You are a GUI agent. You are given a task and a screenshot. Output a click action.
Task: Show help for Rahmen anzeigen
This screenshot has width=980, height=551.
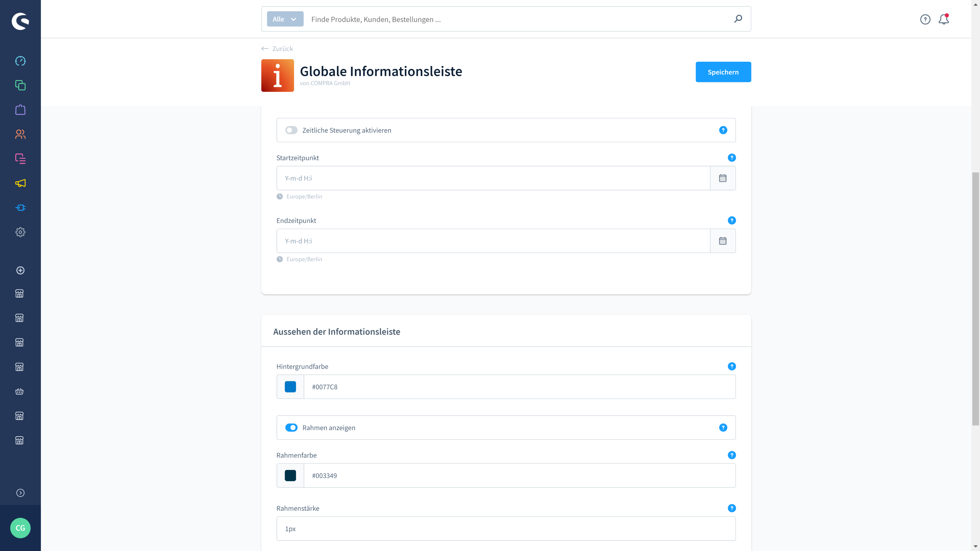point(723,427)
